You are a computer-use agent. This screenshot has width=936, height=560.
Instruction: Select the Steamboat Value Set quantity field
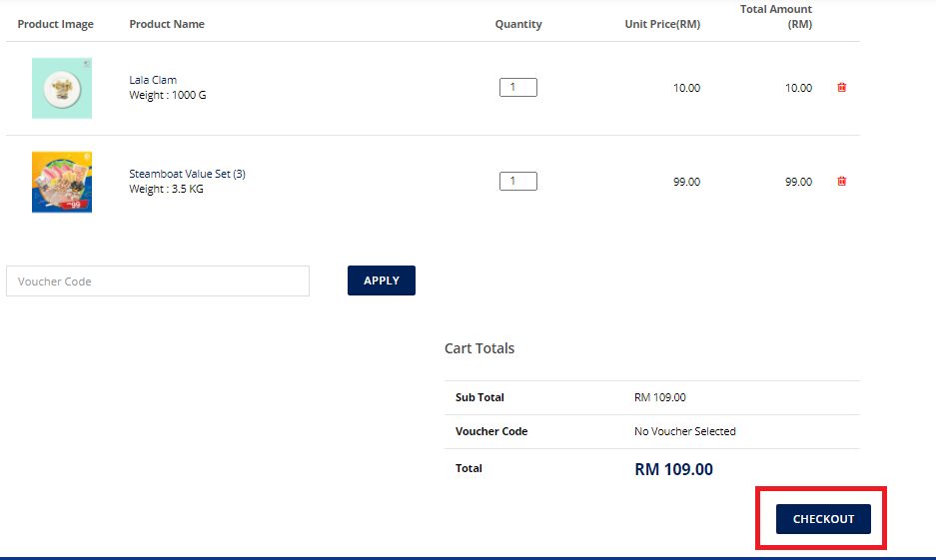[517, 182]
